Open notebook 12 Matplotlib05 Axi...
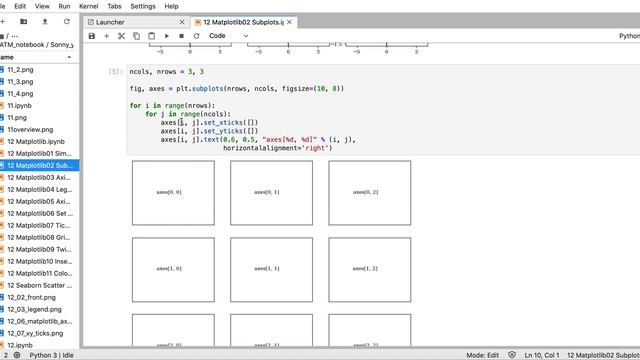 [40, 201]
